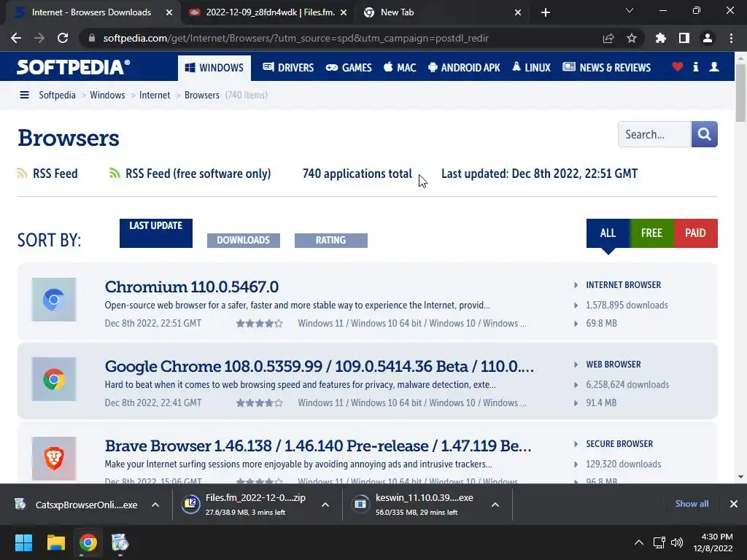Click the share page icon in address bar
Image resolution: width=747 pixels, height=560 pixels.
(x=608, y=38)
